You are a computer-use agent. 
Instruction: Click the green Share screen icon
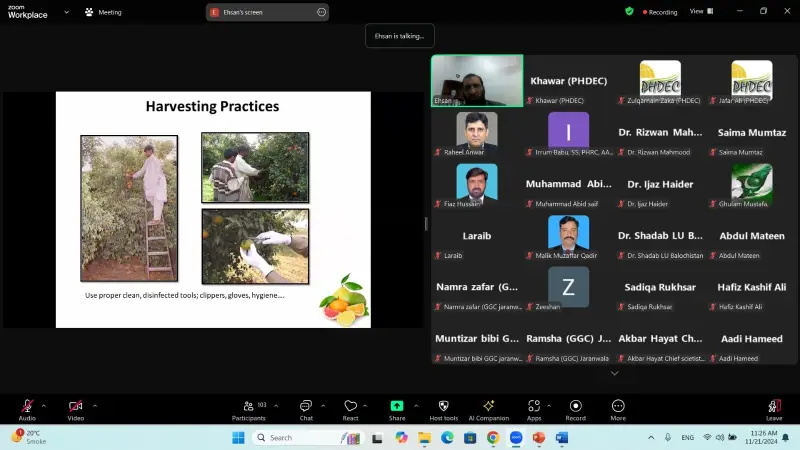point(397,407)
